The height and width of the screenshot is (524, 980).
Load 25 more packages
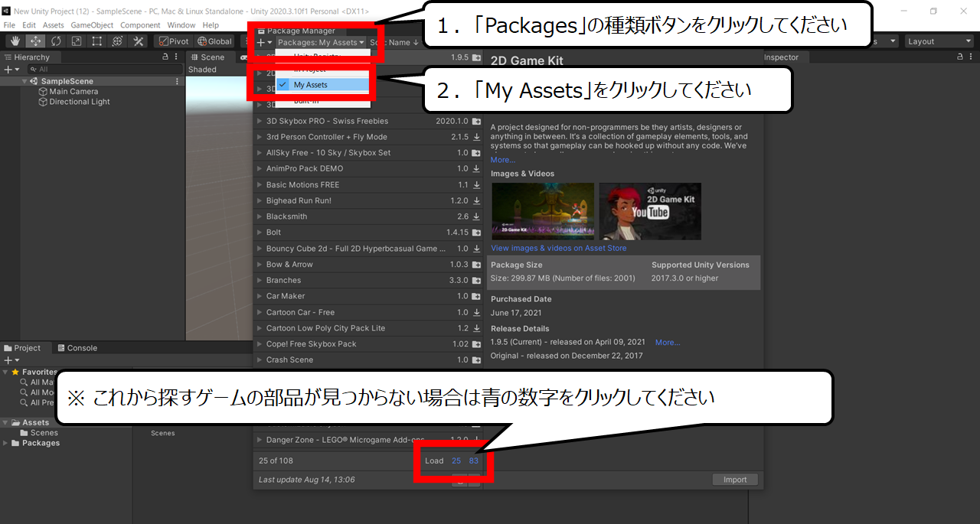[456, 461]
